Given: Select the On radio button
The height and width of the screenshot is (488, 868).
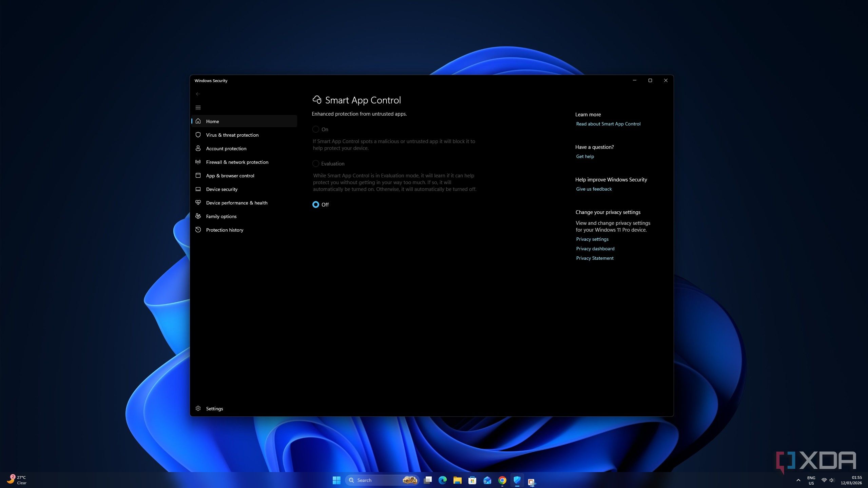Looking at the screenshot, I should click(316, 129).
